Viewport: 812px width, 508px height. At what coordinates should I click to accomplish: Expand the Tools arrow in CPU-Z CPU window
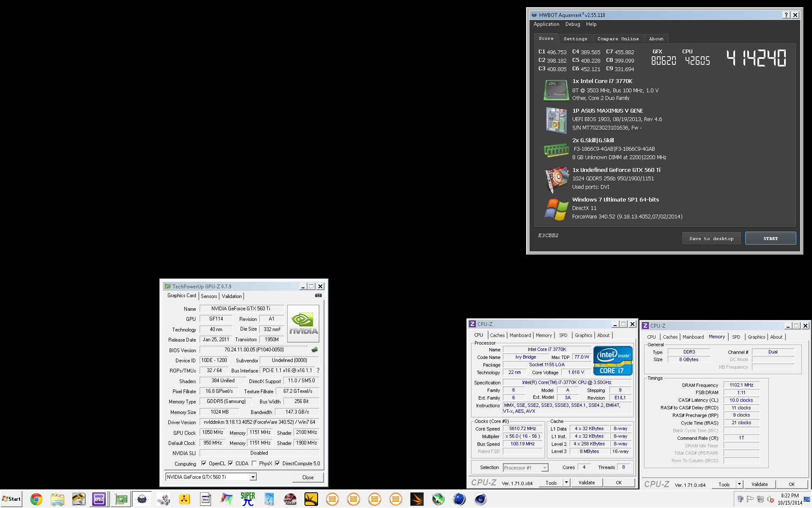(567, 483)
